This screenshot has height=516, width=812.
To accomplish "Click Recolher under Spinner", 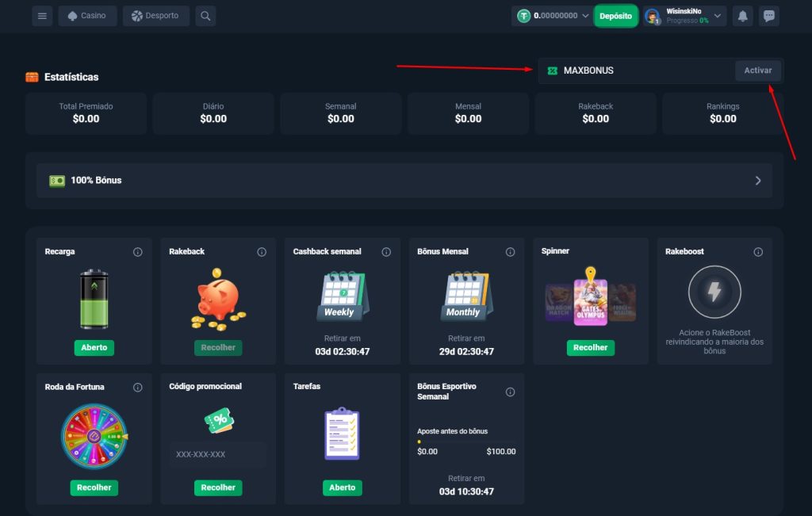I will (x=590, y=348).
